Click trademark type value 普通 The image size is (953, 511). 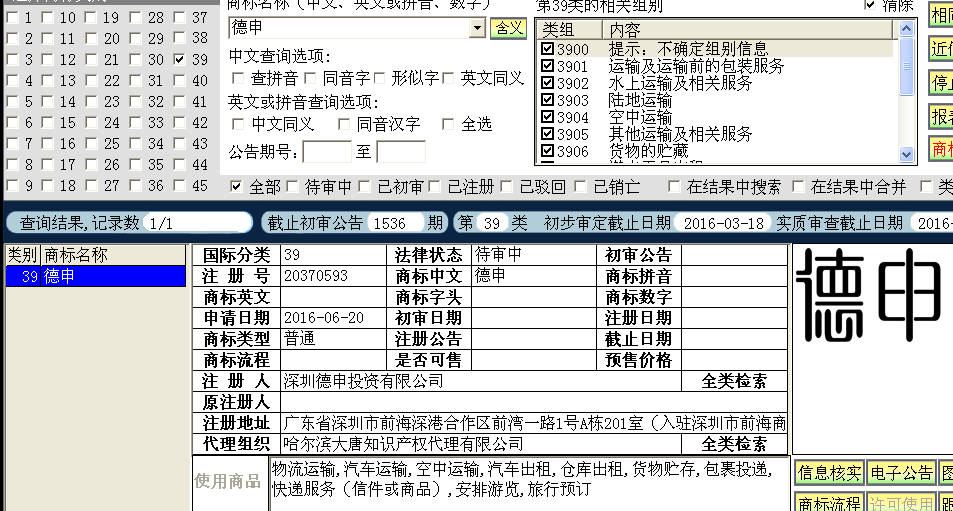pos(300,338)
